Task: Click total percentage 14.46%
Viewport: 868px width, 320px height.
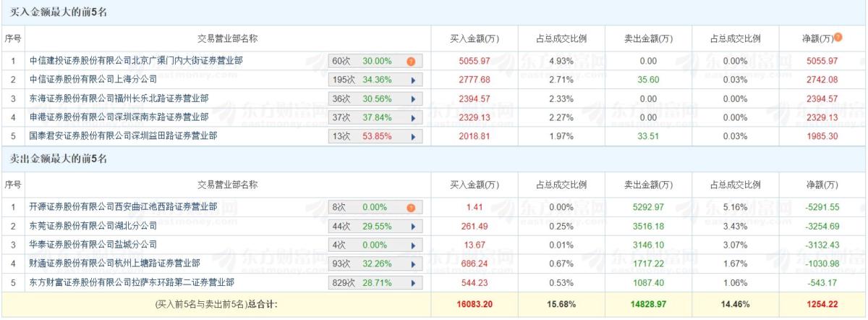Action: 735,305
